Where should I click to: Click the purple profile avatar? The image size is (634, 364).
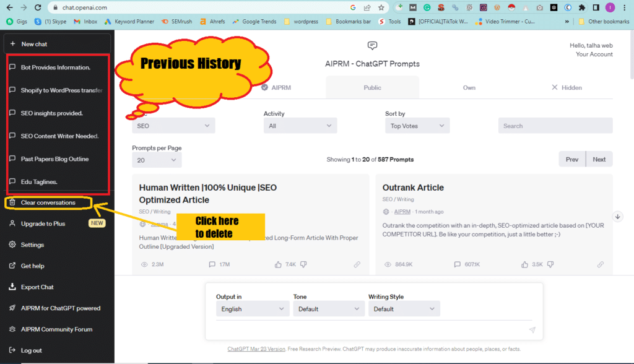[x=610, y=7]
